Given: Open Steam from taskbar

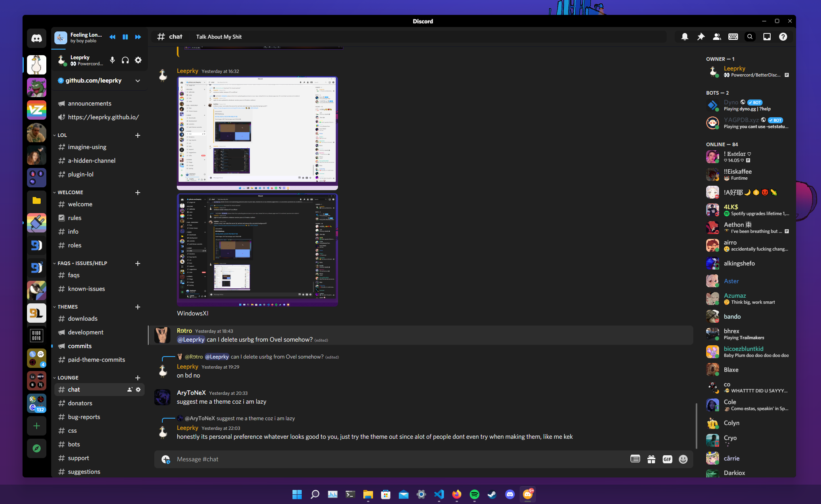Looking at the screenshot, I should (x=492, y=494).
